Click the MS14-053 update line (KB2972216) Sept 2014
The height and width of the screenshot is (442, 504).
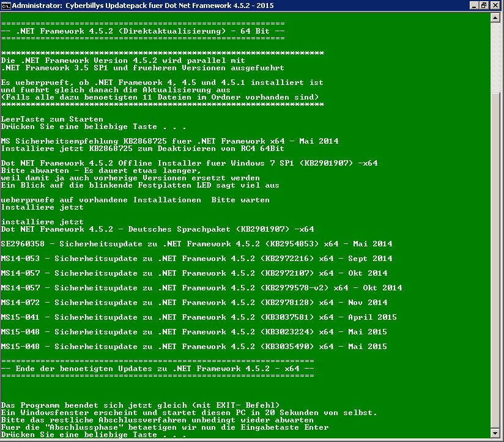[196, 259]
